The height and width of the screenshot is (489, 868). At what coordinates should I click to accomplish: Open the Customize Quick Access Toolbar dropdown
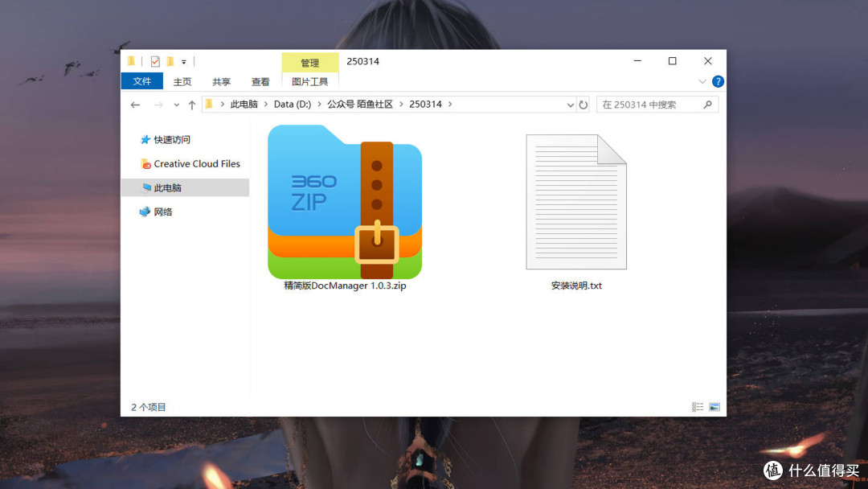point(184,62)
